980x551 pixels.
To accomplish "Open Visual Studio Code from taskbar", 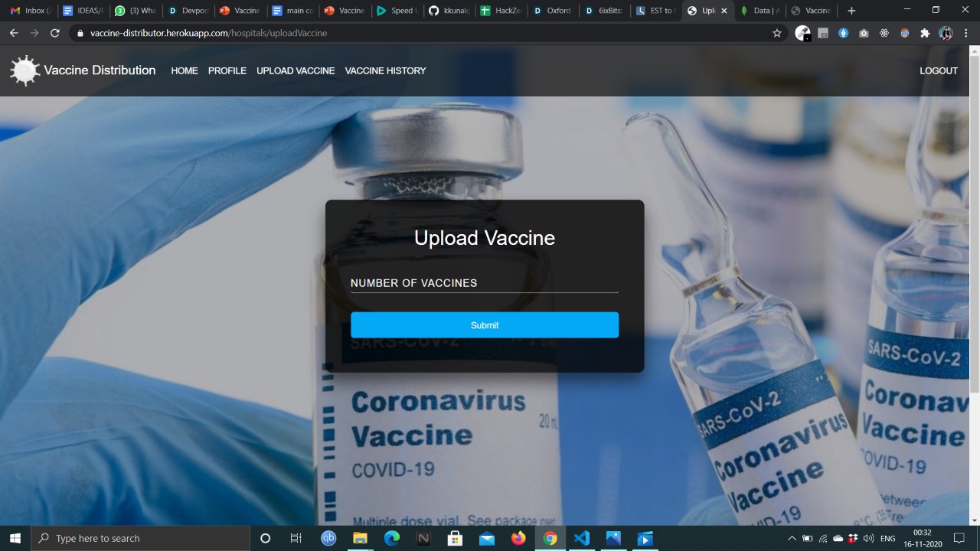I will (582, 538).
